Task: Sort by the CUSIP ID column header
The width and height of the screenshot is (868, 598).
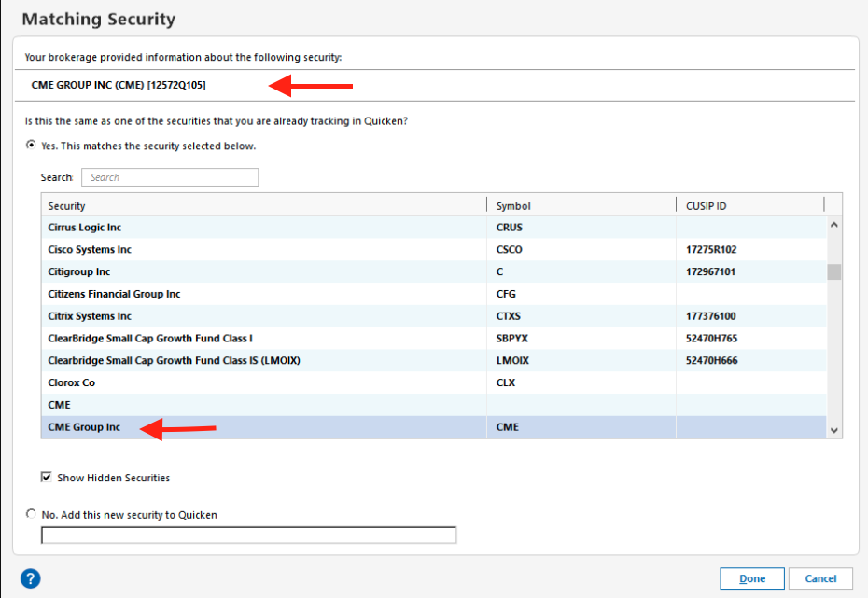Action: tap(750, 205)
